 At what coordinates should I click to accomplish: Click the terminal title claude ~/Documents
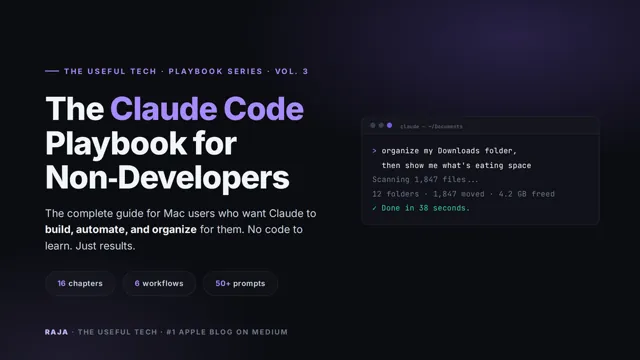pyautogui.click(x=431, y=127)
